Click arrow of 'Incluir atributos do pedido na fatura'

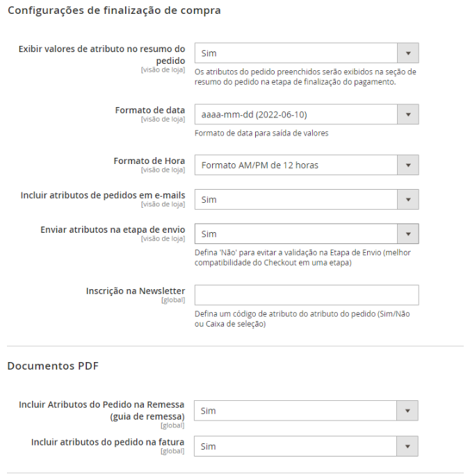click(407, 446)
